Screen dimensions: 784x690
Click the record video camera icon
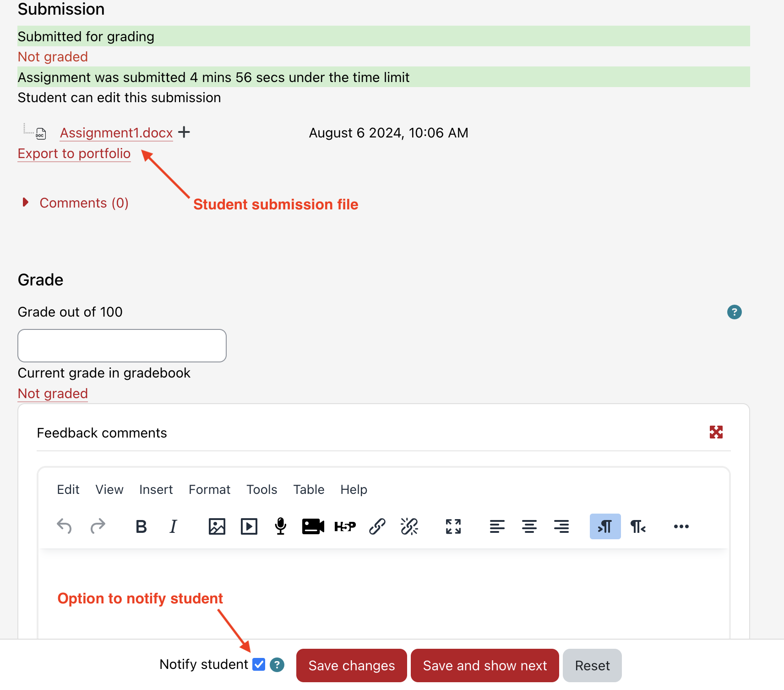(x=313, y=526)
